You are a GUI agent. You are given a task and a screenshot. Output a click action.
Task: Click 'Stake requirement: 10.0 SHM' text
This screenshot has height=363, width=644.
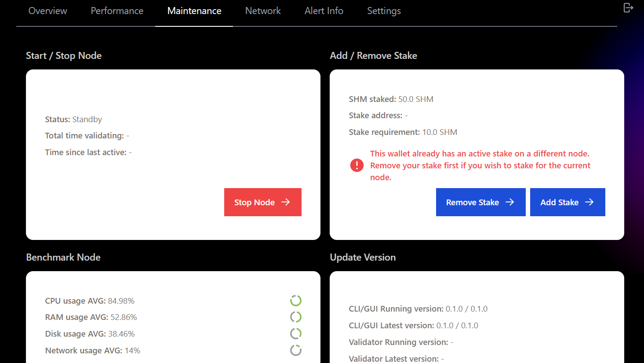[x=403, y=132]
